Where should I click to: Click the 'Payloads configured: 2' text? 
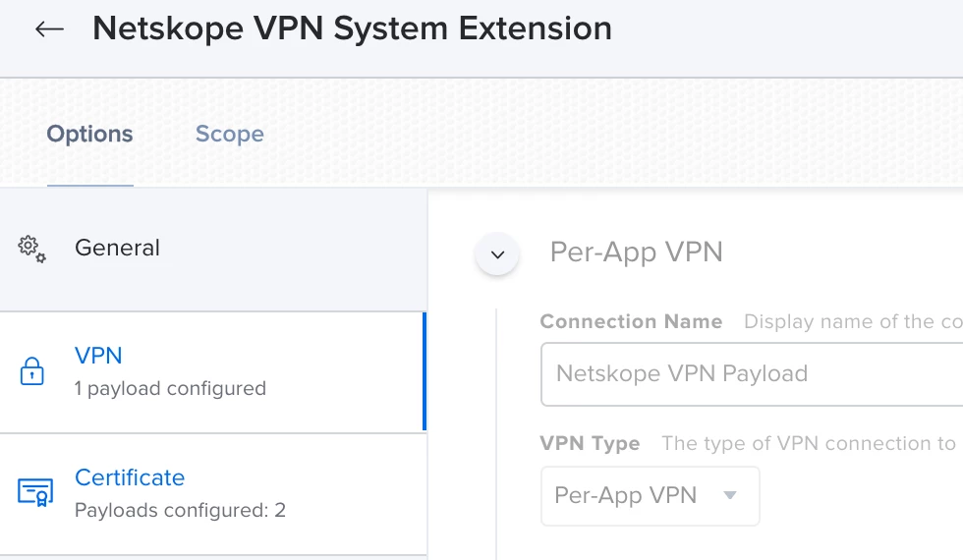(180, 510)
